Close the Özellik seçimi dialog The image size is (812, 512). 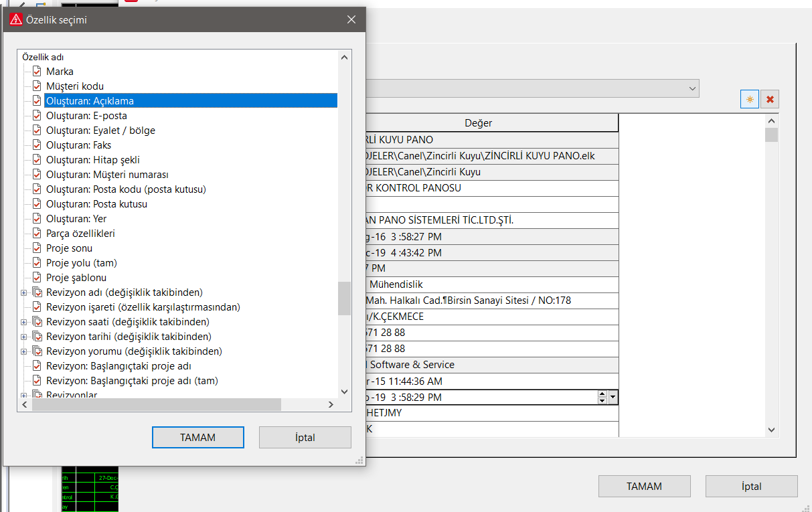pyautogui.click(x=351, y=19)
